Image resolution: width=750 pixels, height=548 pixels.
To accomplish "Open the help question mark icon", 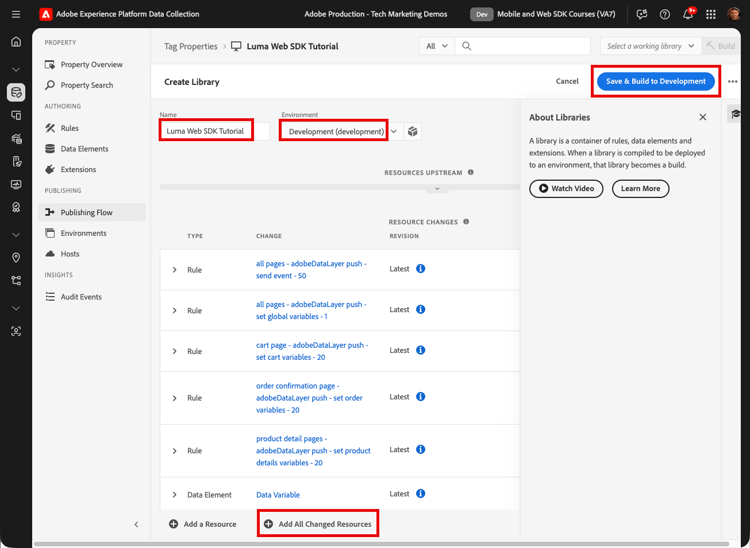I will coord(665,14).
